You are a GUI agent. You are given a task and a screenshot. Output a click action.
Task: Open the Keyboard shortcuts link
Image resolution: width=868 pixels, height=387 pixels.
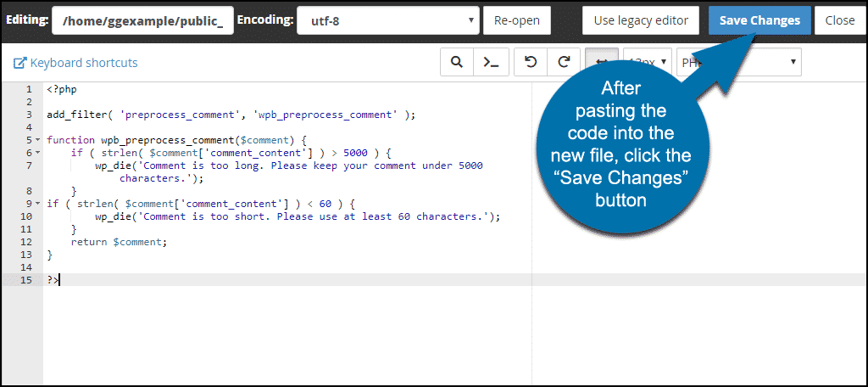point(83,63)
